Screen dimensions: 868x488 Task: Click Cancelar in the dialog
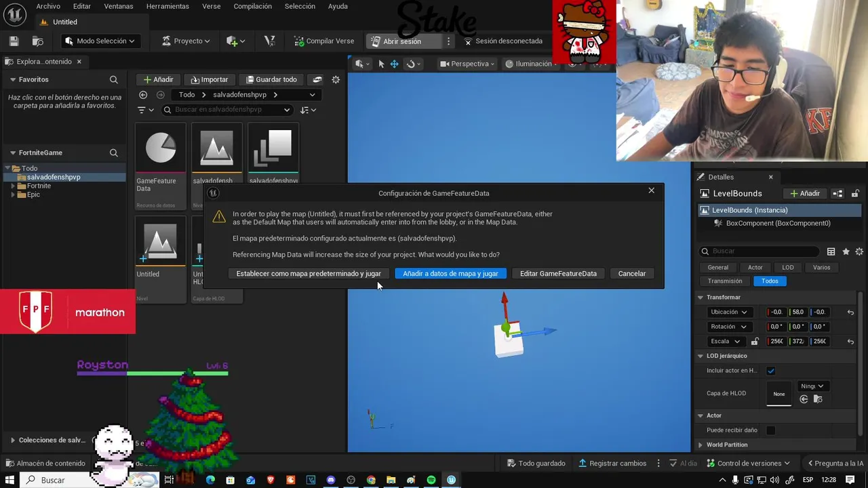point(632,274)
